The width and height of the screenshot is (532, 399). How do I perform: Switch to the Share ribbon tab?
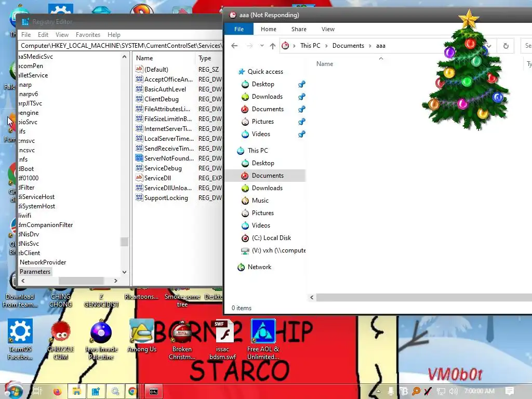click(299, 29)
